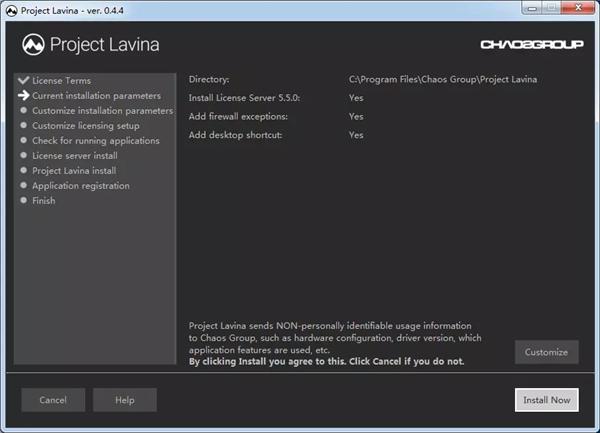The height and width of the screenshot is (433, 600).
Task: Click the checkmark icon beside License Terms
Action: [x=24, y=80]
